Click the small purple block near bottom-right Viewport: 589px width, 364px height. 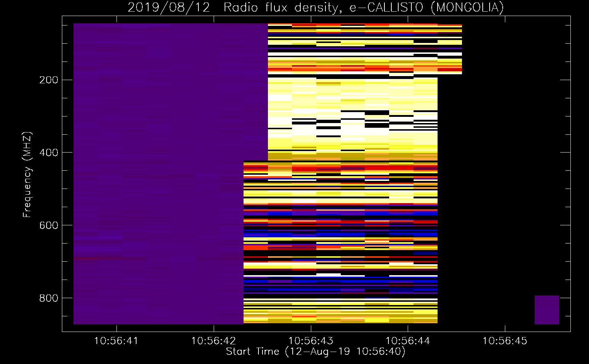547,310
